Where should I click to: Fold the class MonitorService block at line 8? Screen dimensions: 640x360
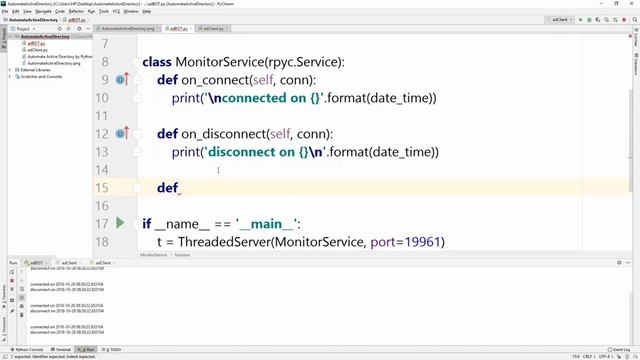137,62
